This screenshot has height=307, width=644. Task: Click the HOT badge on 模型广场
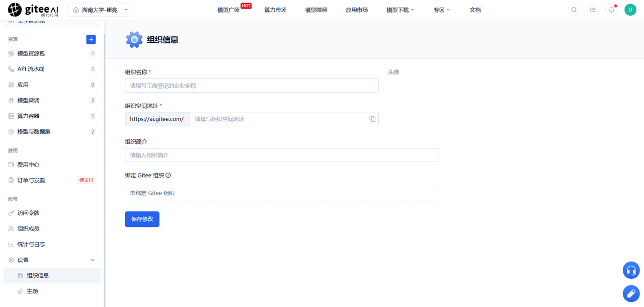pos(246,6)
